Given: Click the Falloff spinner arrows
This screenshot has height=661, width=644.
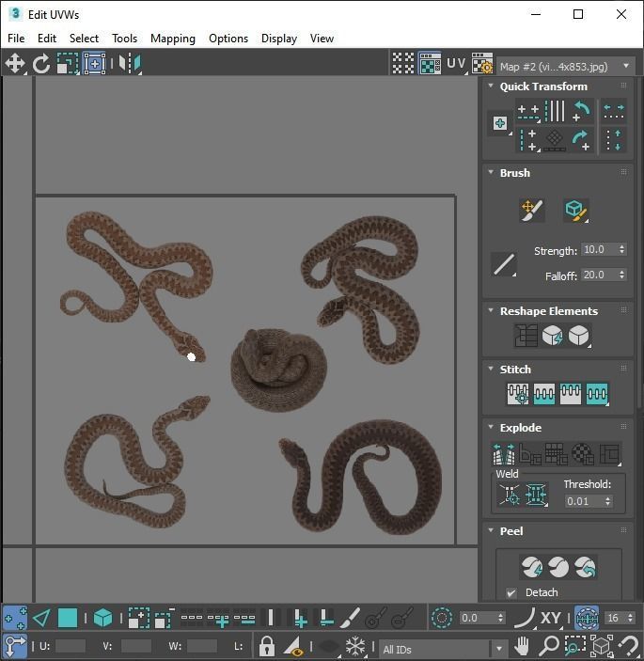Looking at the screenshot, I should pos(621,275).
